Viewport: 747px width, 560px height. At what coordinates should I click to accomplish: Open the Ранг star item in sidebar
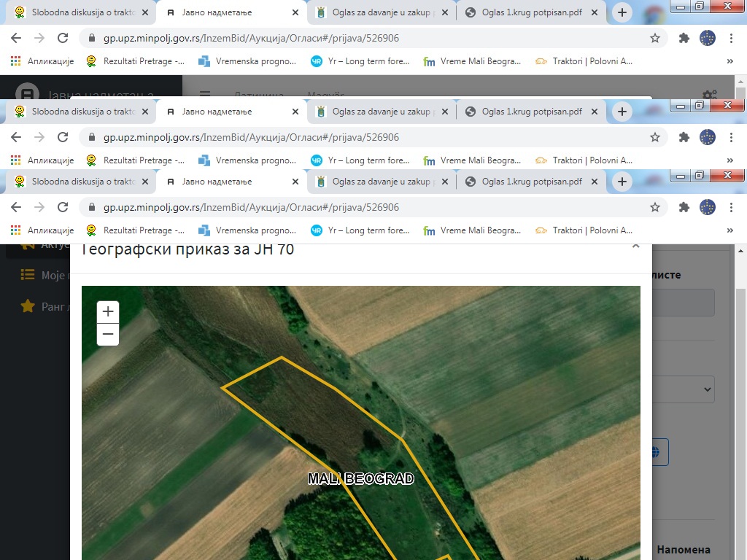(44, 306)
